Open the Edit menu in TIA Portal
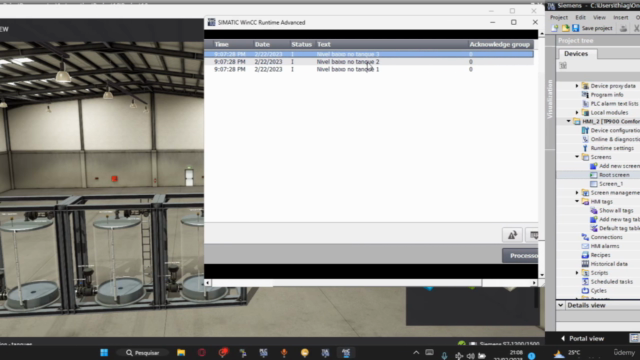This screenshot has height=360, width=640. [x=580, y=18]
